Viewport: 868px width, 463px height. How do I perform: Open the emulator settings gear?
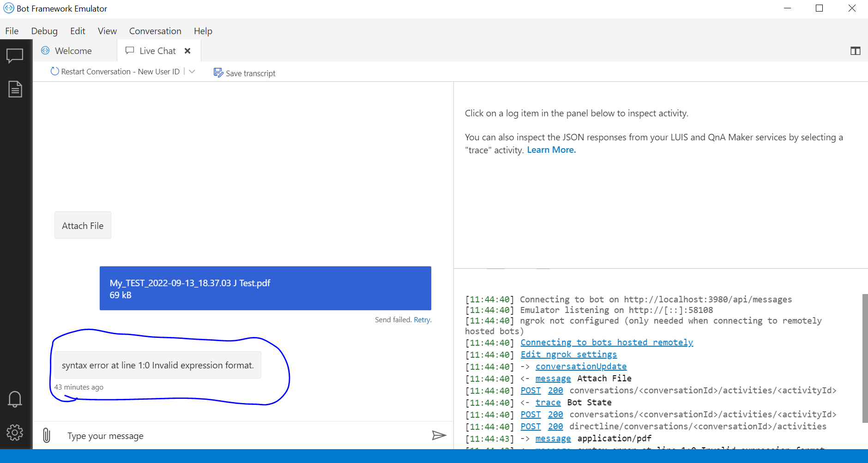pos(15,433)
